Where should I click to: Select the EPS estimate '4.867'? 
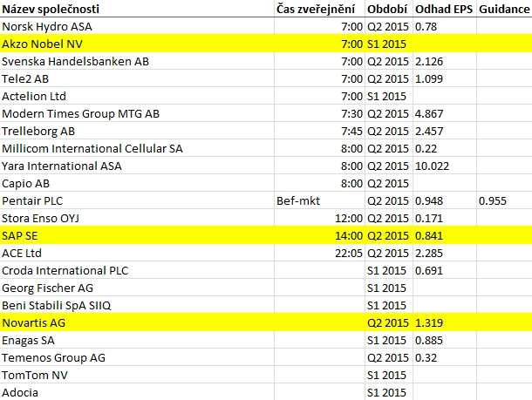coord(445,113)
